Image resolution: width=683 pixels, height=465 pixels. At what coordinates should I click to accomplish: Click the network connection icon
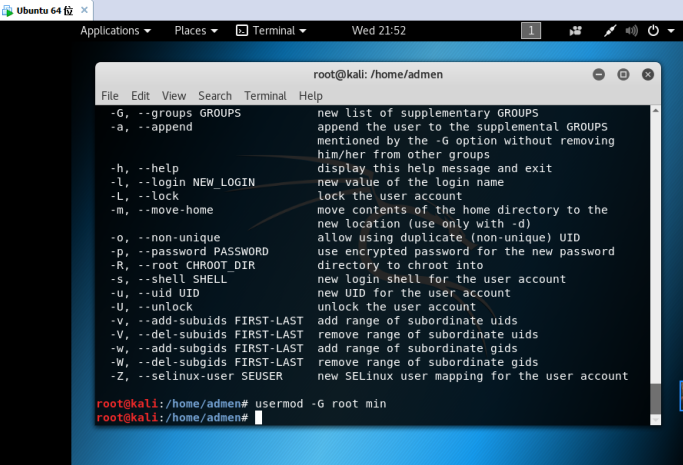click(610, 30)
